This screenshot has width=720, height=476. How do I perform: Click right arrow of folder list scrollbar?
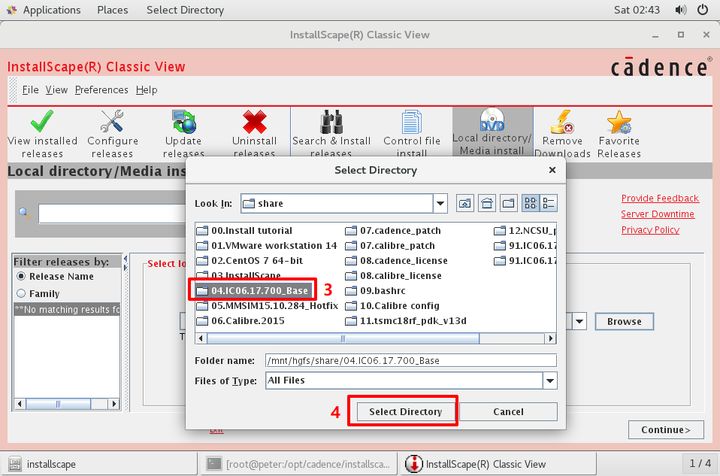pyautogui.click(x=551, y=338)
